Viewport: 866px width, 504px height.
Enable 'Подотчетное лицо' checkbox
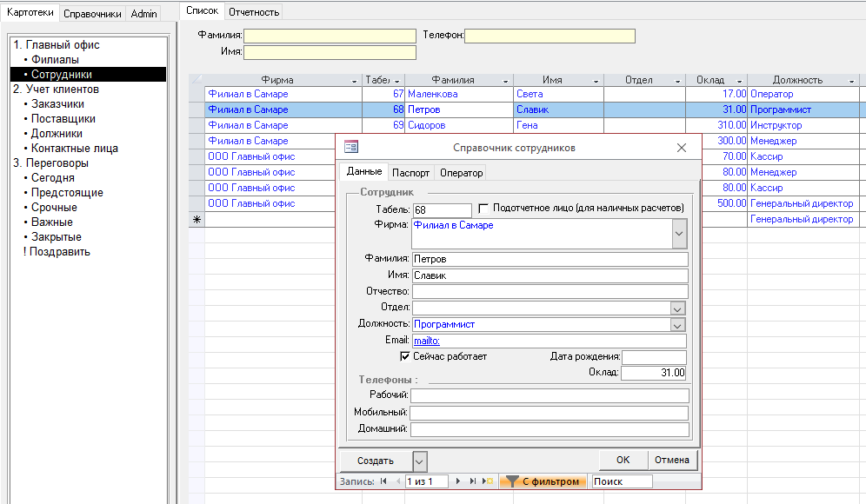[483, 209]
